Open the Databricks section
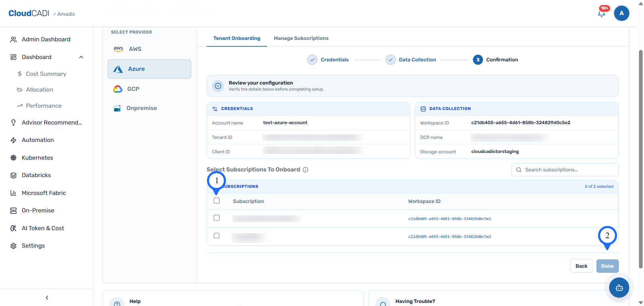 (x=36, y=175)
